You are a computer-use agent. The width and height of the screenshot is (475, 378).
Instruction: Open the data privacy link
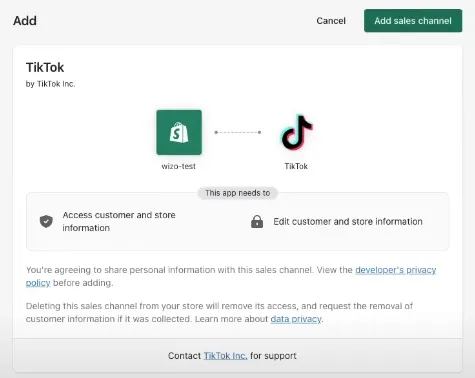(296, 319)
